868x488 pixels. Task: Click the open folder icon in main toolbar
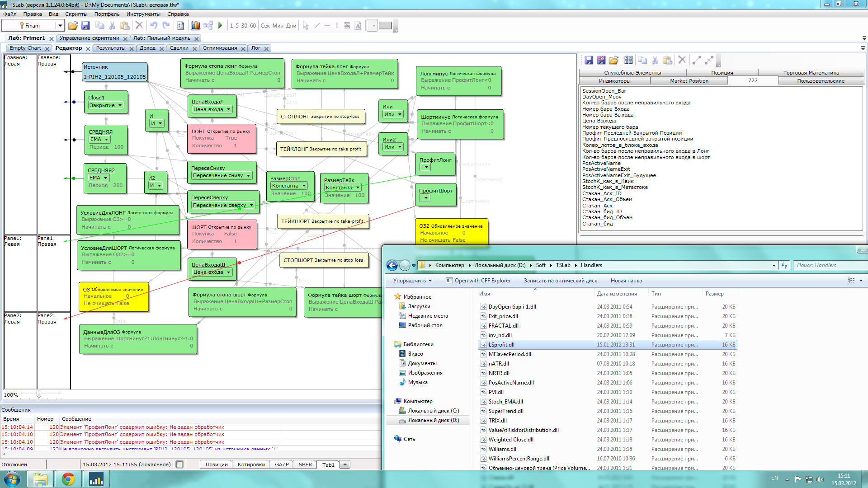73,26
